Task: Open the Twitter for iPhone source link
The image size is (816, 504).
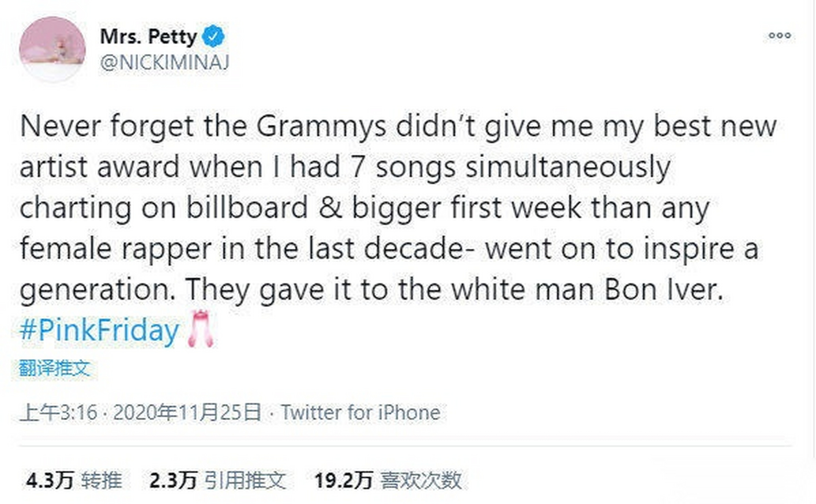Action: [x=360, y=413]
